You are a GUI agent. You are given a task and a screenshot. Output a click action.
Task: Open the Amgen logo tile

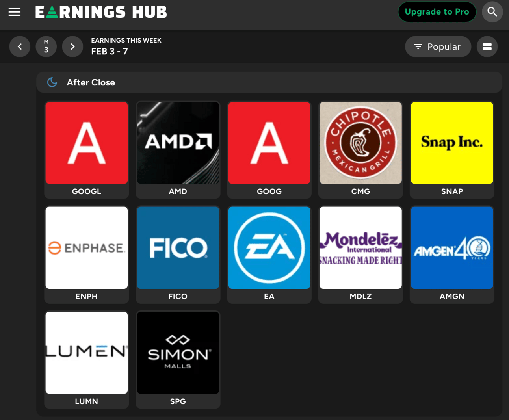(x=452, y=248)
